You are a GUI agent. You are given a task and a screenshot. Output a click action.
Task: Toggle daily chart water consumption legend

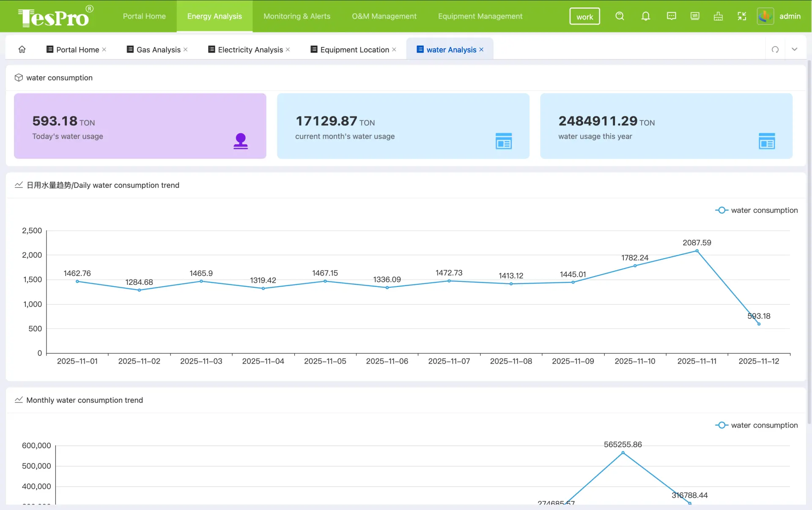tap(756, 210)
